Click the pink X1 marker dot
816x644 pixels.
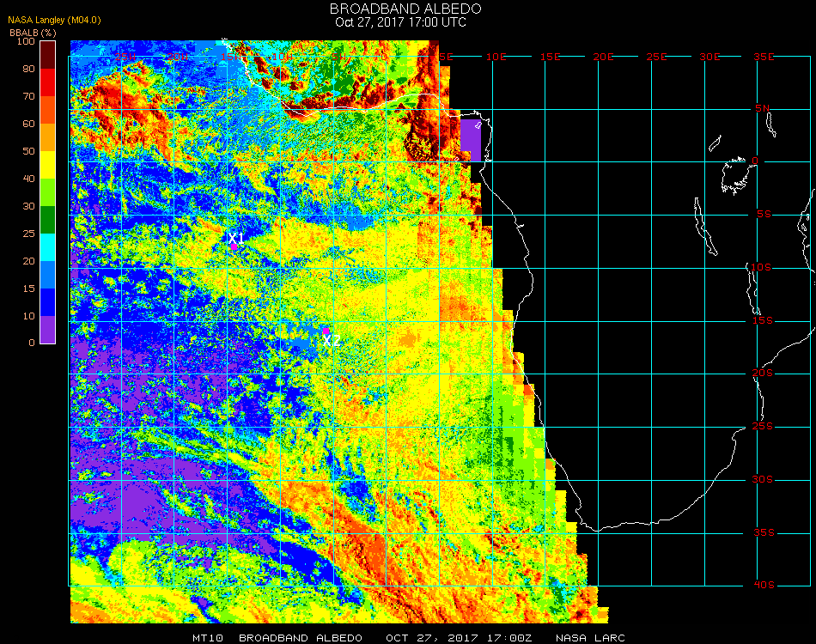coord(234,246)
